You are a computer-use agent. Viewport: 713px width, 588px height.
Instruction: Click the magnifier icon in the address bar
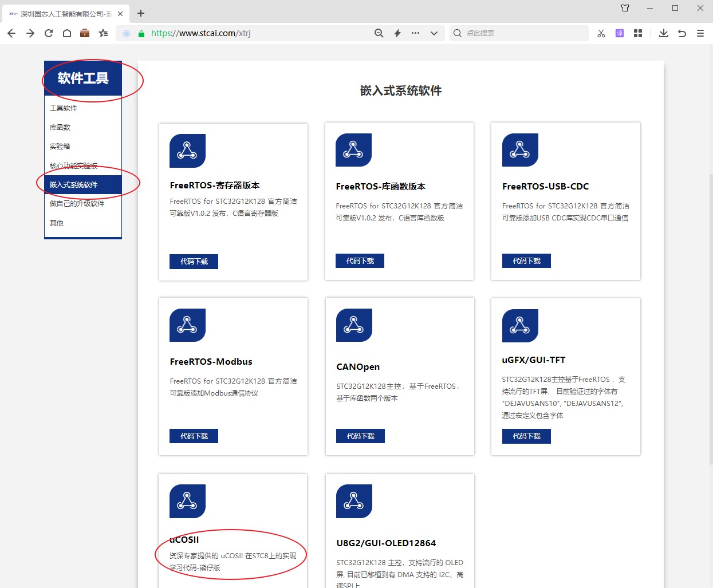(x=379, y=33)
